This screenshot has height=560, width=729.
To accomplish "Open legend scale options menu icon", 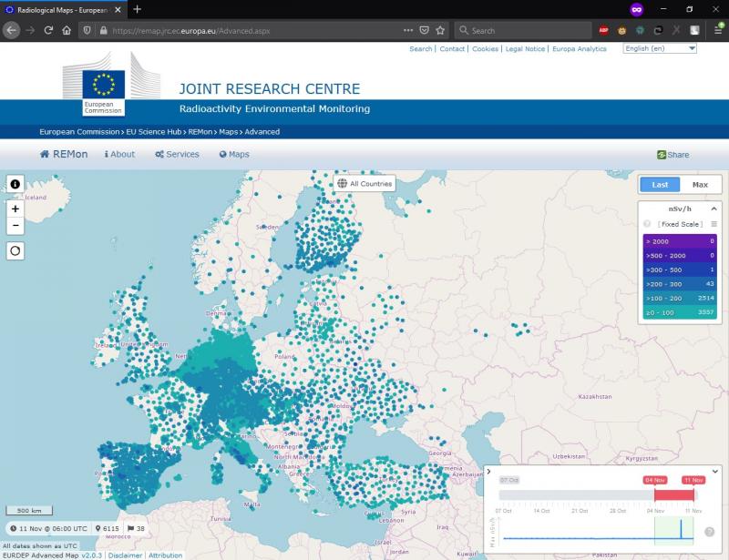I will click(714, 224).
